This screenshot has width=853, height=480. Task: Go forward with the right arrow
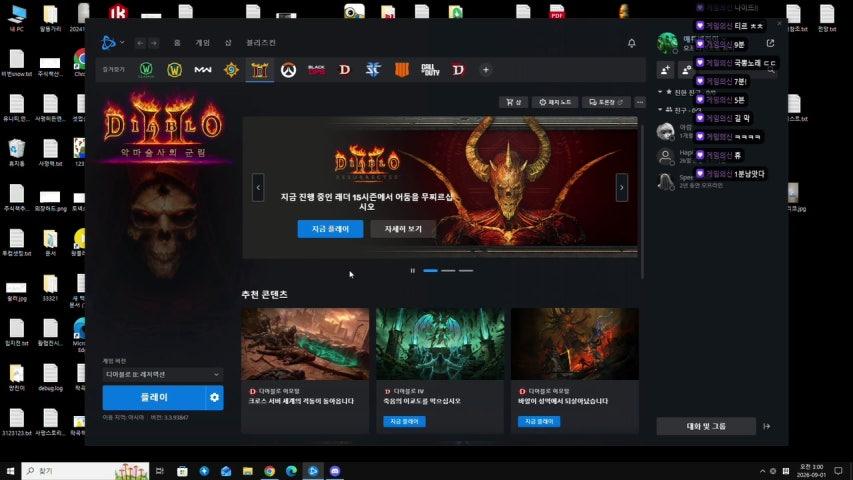[154, 43]
